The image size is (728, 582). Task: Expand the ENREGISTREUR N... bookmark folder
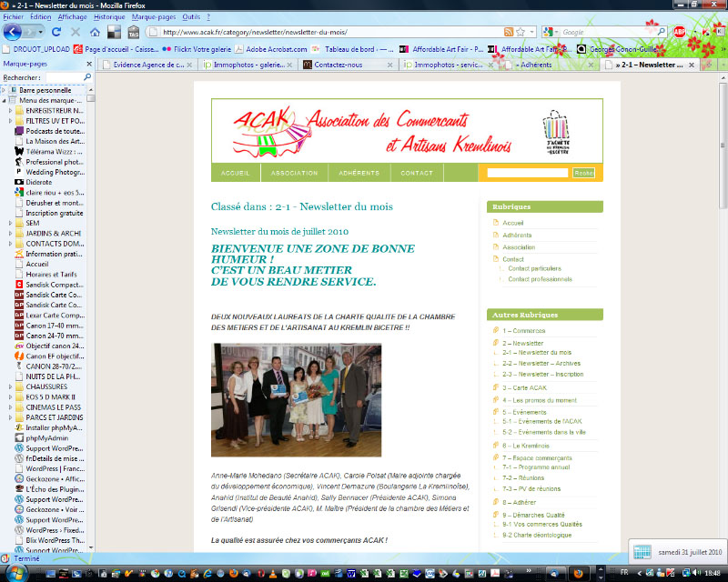click(11, 110)
